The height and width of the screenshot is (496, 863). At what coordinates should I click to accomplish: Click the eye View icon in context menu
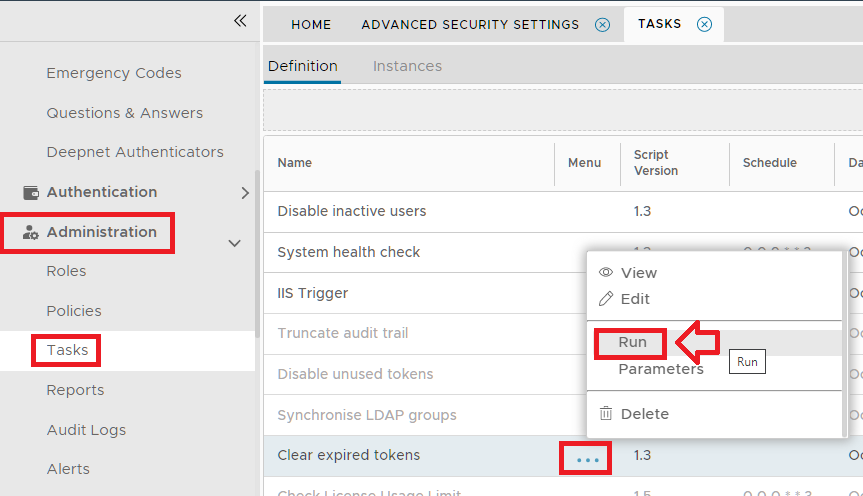tap(605, 272)
